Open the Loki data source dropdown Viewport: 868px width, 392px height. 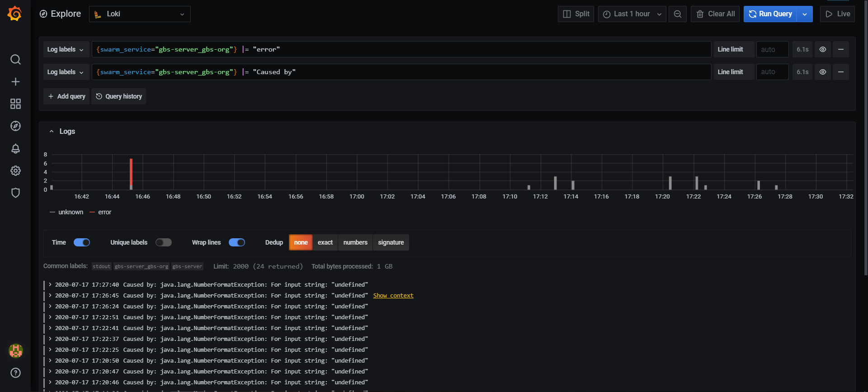(140, 14)
